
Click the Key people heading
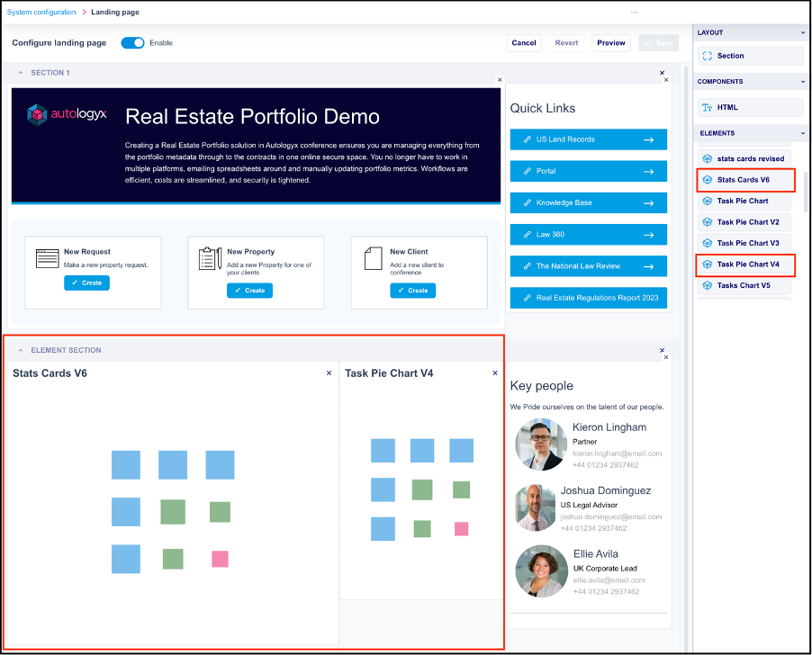542,386
